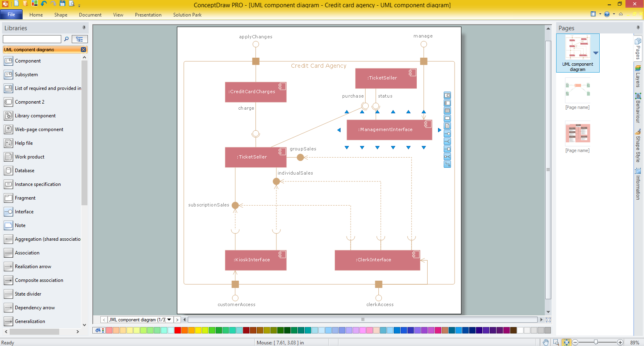Switch to the Shape ribbon tab
The height and width of the screenshot is (346, 644).
61,15
